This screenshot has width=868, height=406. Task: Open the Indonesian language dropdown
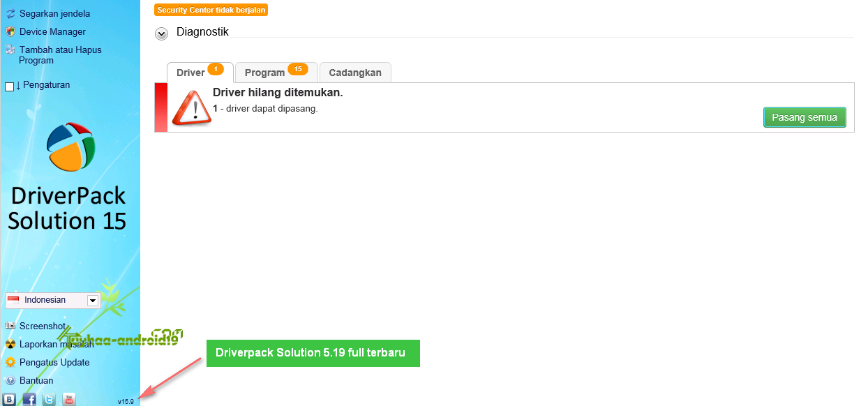click(x=91, y=300)
